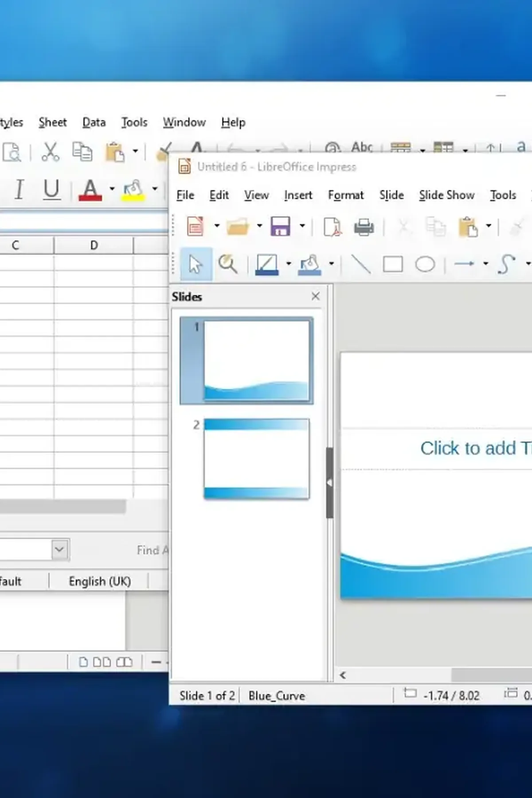The height and width of the screenshot is (798, 532).
Task: Click 'Slide 1 of 2' in status bar
Action: coord(207,696)
